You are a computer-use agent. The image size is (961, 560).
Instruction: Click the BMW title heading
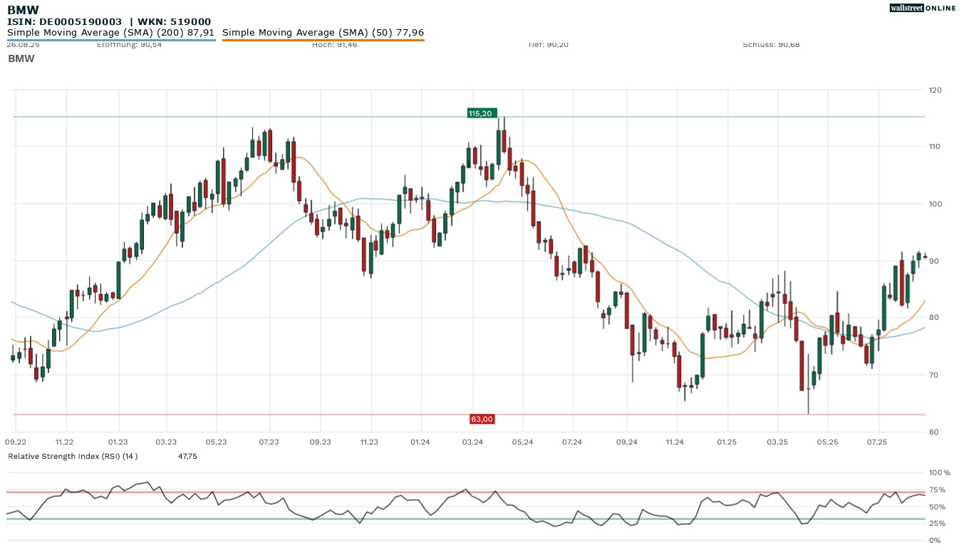[x=23, y=10]
